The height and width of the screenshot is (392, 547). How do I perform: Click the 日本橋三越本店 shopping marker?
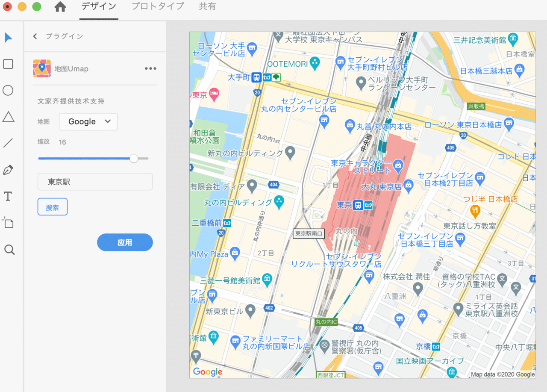coord(519,69)
